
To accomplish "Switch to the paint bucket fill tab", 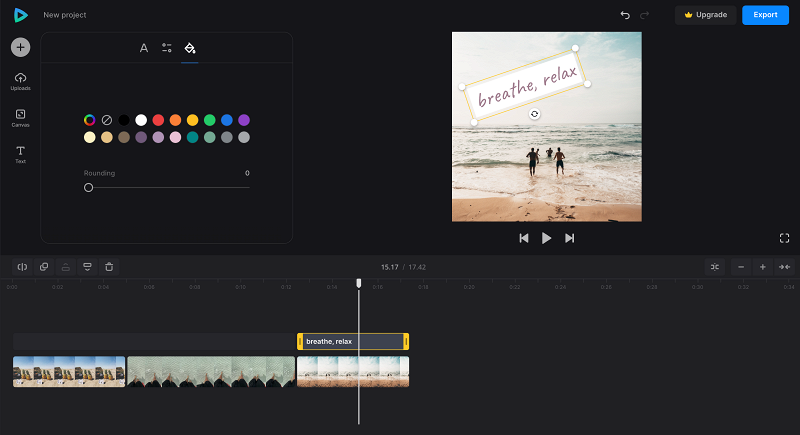I will [x=190, y=48].
